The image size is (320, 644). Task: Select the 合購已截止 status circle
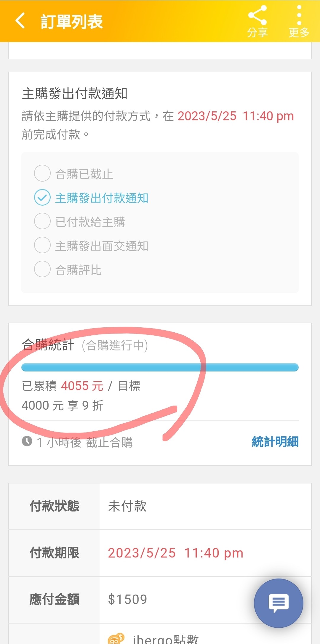coord(42,173)
